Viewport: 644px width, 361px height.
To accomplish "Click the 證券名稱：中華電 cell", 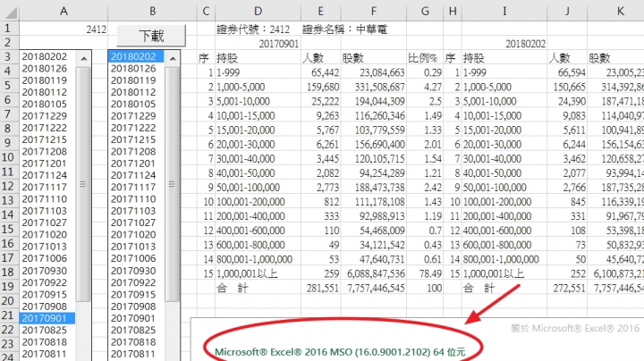I will click(x=345, y=29).
